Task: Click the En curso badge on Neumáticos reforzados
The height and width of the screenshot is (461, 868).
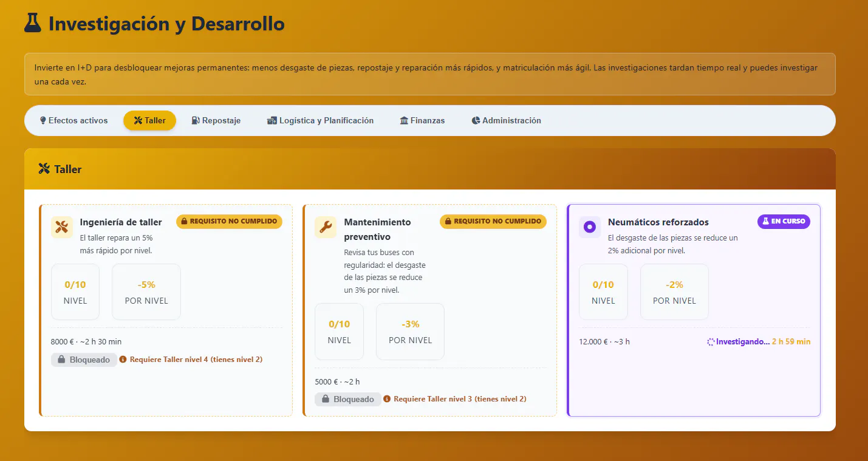Action: click(784, 222)
